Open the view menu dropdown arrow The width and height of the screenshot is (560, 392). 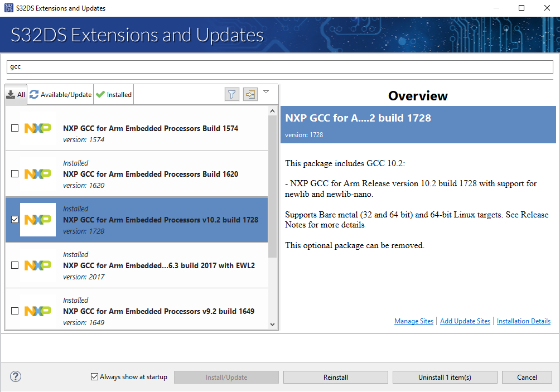(x=266, y=92)
